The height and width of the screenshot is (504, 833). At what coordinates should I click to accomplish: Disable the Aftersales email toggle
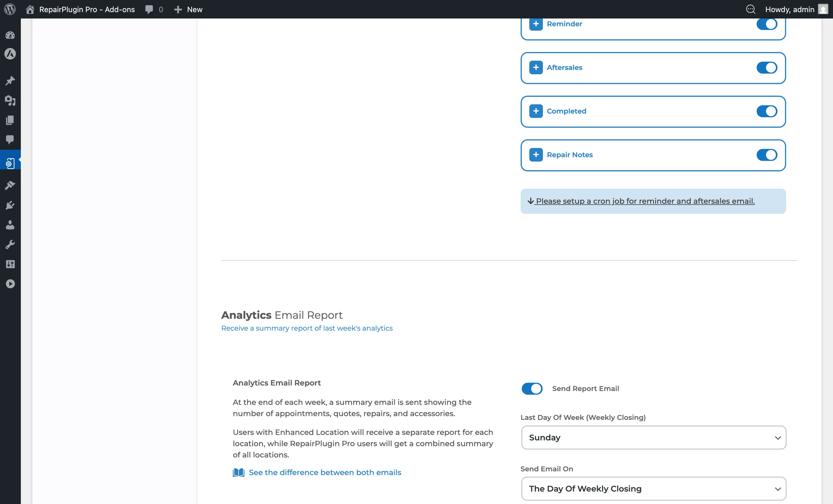pyautogui.click(x=766, y=68)
